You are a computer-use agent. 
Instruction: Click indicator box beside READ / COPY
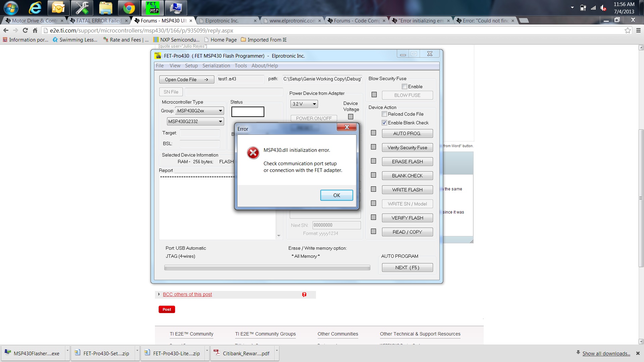(x=373, y=232)
